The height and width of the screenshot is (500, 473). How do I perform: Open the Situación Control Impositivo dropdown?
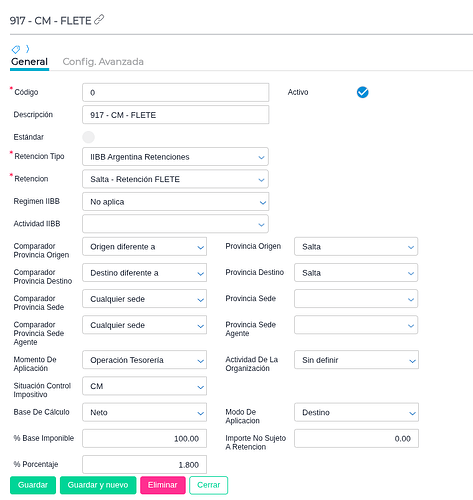click(x=144, y=386)
